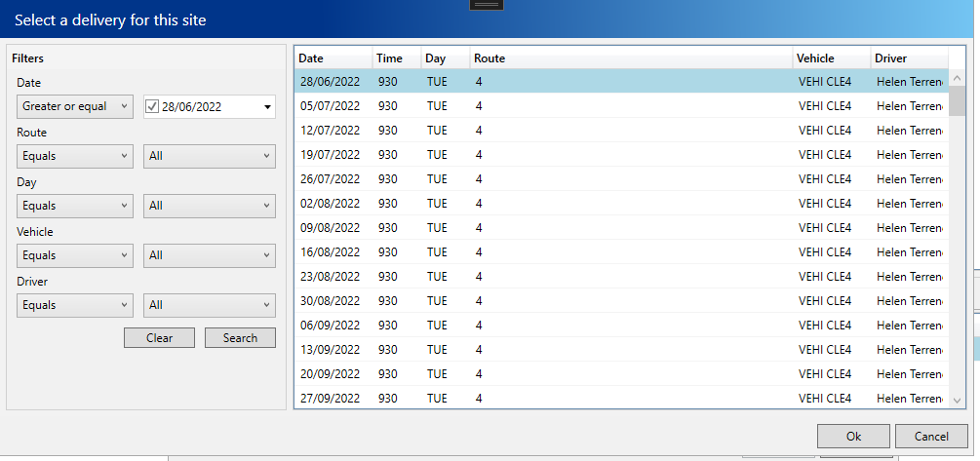The image size is (980, 461).
Task: Open the Vehicle 'Equals' operator dropdown
Action: point(75,255)
